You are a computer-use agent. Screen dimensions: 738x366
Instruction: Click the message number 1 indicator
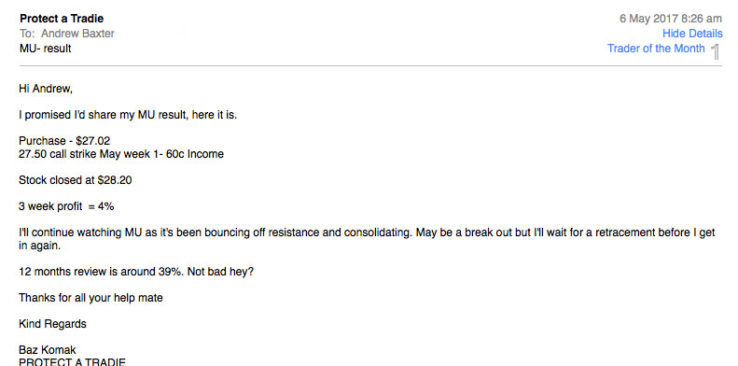pyautogui.click(x=715, y=51)
